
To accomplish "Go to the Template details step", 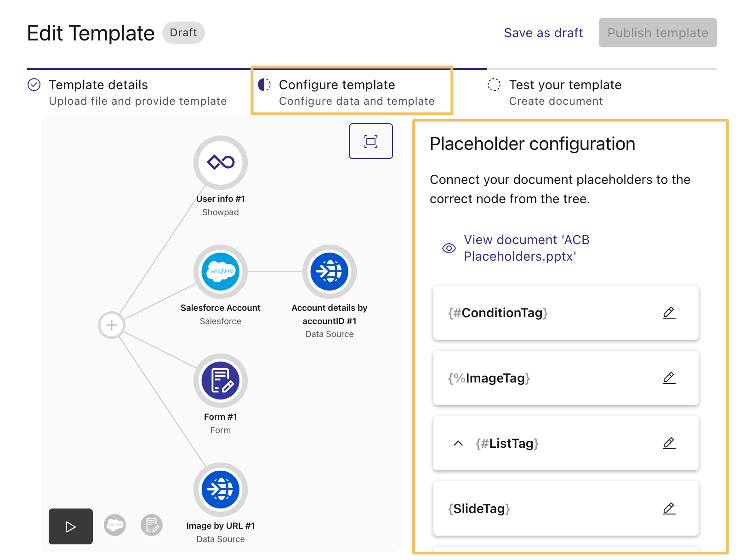I will click(x=138, y=92).
